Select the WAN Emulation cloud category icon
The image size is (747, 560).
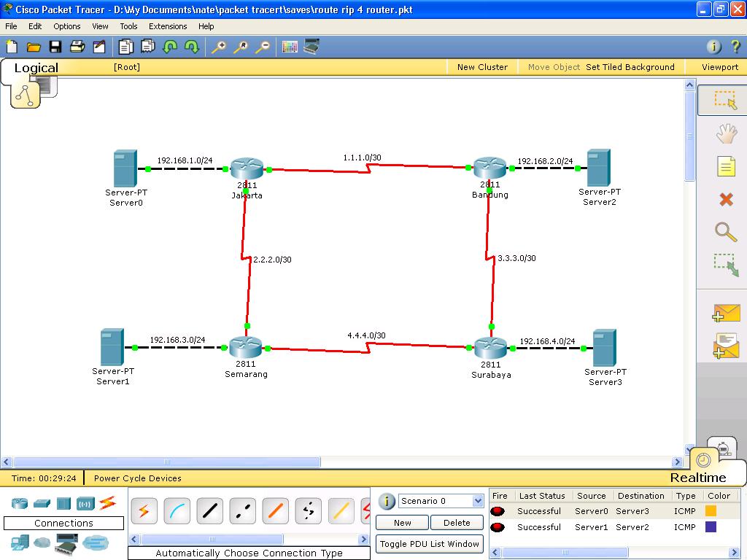[x=42, y=542]
